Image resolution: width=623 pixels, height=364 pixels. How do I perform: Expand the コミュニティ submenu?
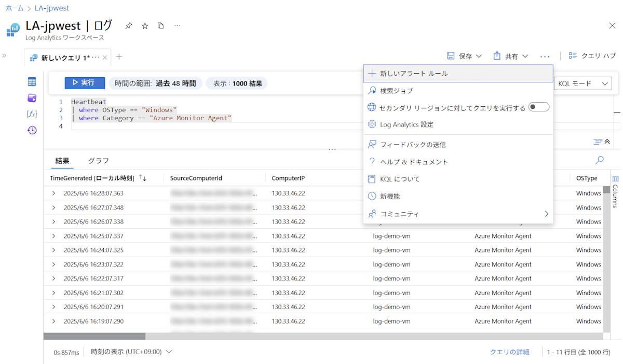(x=458, y=214)
